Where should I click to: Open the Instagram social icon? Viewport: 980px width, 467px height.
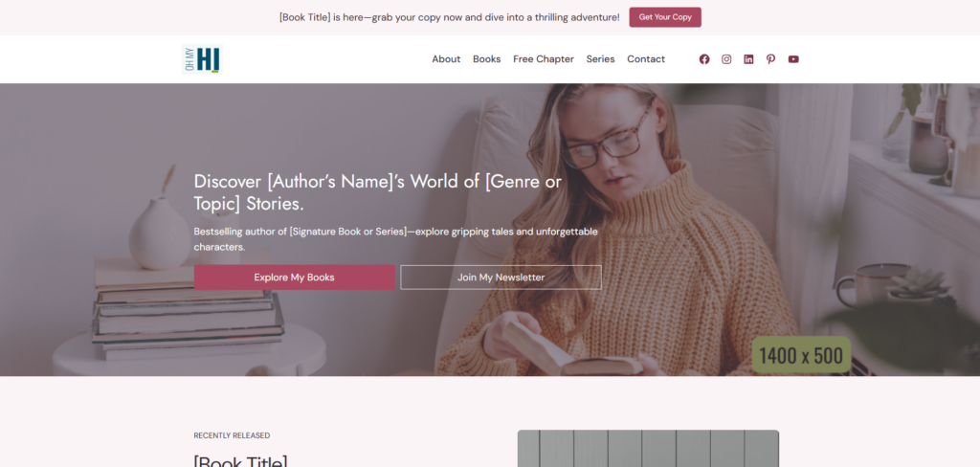pos(726,59)
